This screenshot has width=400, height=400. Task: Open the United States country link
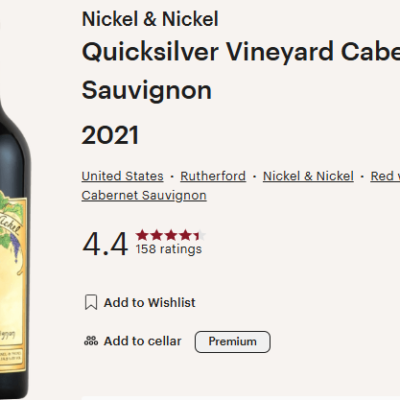click(122, 176)
